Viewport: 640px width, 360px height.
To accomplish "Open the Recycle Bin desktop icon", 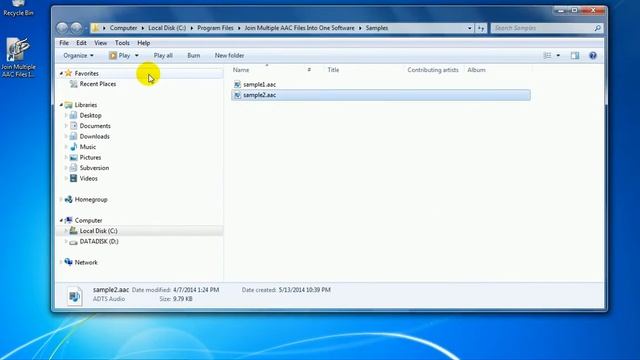I will [18, 8].
